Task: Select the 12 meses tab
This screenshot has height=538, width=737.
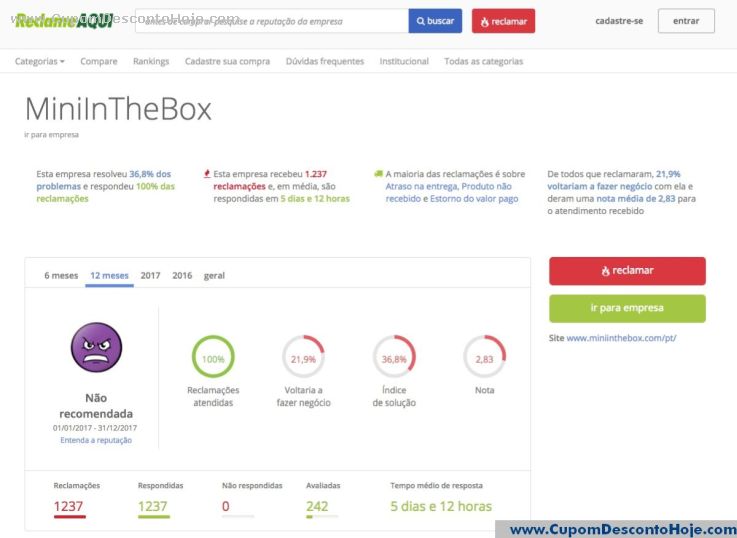Action: tap(109, 275)
